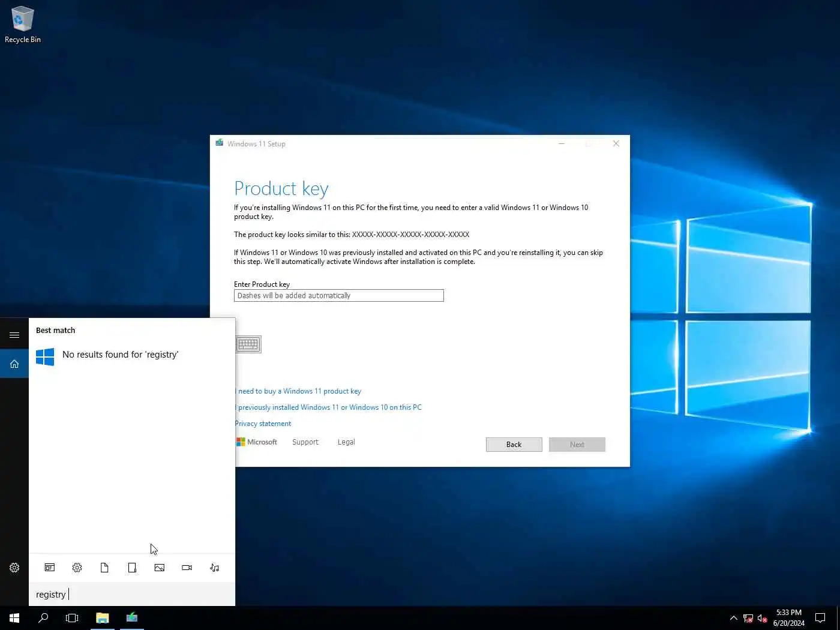Open the Action Center notifications icon

820,618
